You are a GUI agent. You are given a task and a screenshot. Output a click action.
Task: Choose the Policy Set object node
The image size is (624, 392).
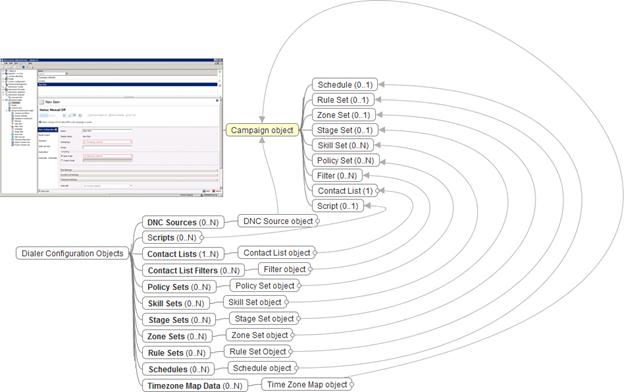pos(265,286)
